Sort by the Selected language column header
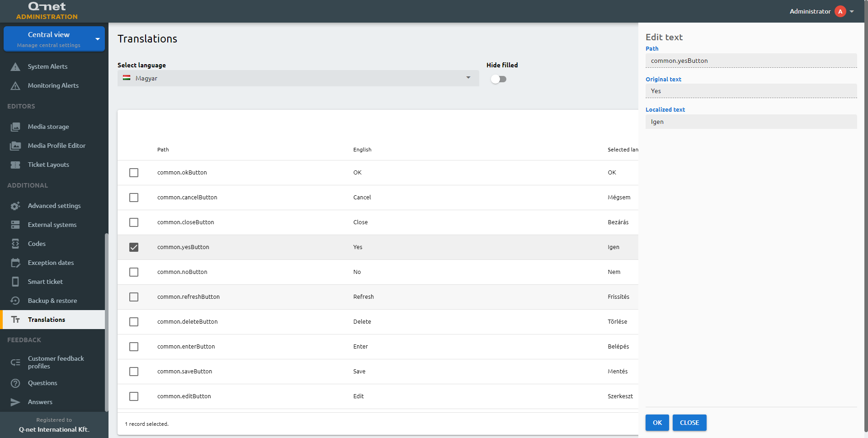 pos(623,150)
